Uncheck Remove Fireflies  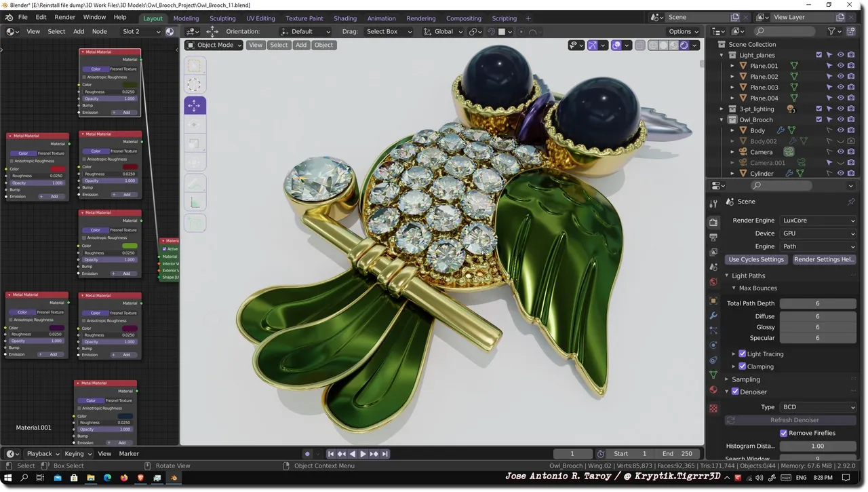click(783, 433)
